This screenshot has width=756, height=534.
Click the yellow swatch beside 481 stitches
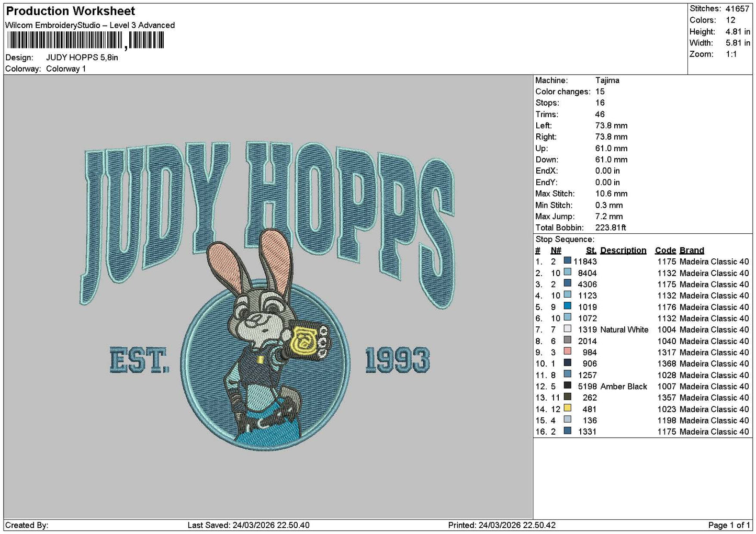click(567, 408)
